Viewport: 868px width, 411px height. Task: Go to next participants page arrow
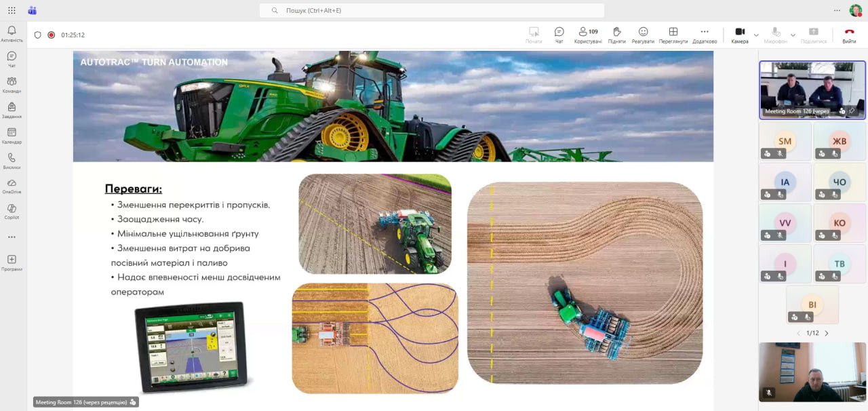click(x=826, y=333)
